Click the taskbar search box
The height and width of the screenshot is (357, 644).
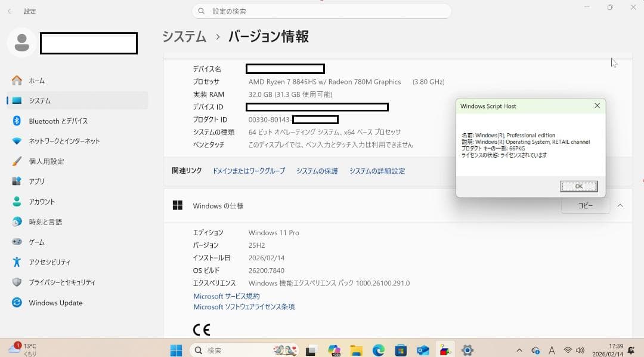(244, 350)
